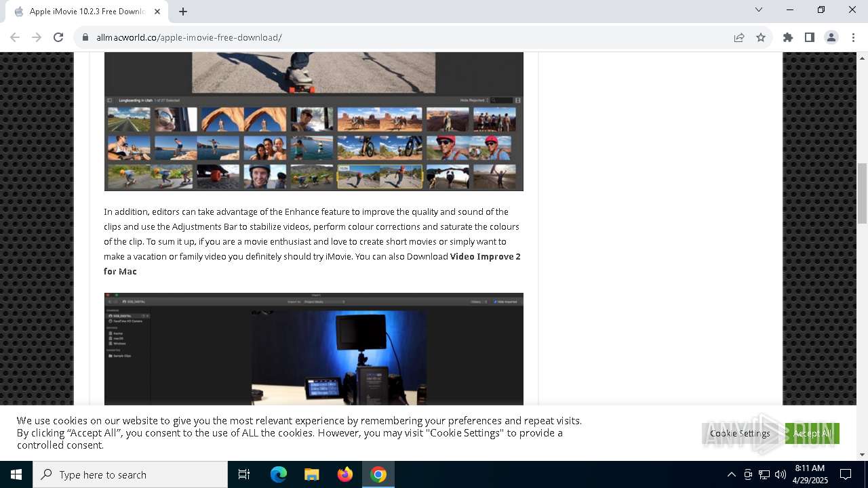Open the notifications action center

coord(846,474)
